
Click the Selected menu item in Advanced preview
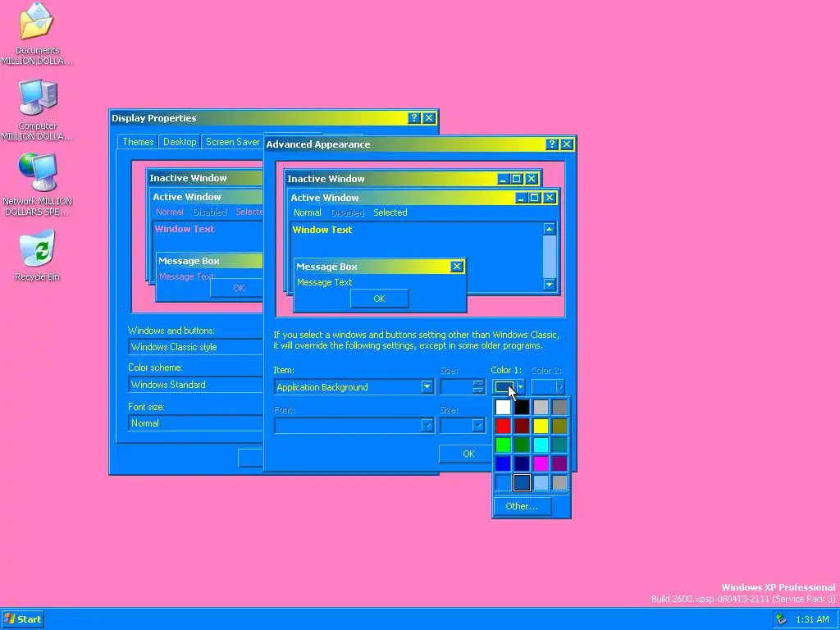point(390,212)
